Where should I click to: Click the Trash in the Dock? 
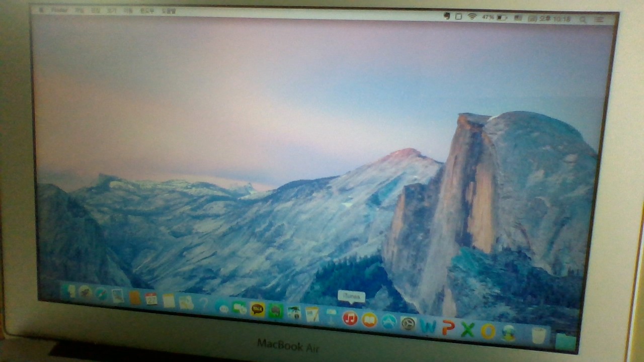click(x=538, y=335)
